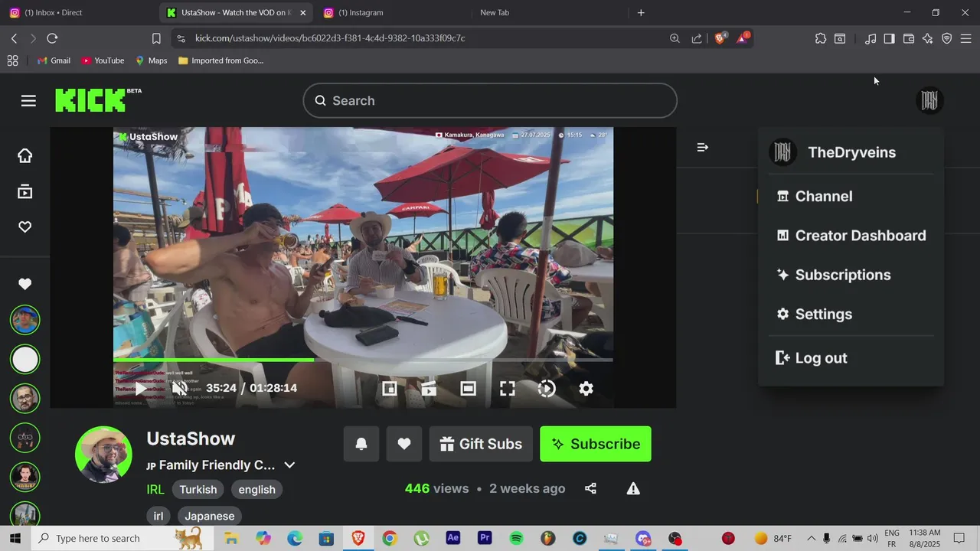
Task: Expand the stream title chevron
Action: coord(289,465)
